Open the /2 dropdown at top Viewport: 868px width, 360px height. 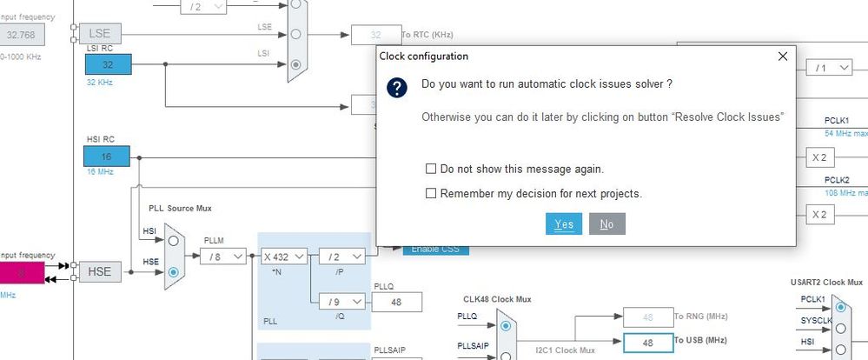(203, 7)
